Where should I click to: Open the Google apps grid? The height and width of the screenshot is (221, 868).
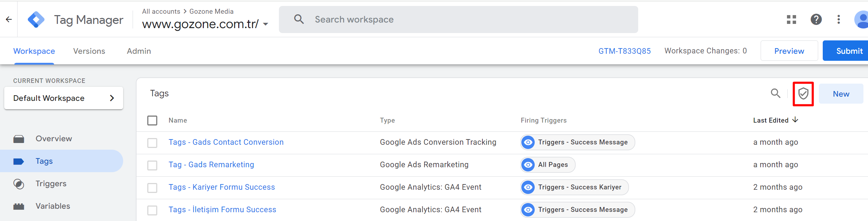pos(791,20)
